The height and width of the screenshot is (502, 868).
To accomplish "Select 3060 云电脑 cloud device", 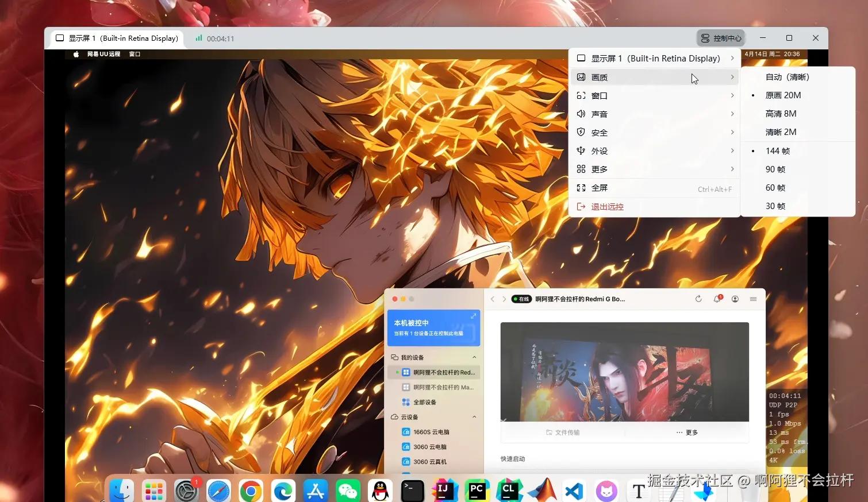I will pos(435,447).
